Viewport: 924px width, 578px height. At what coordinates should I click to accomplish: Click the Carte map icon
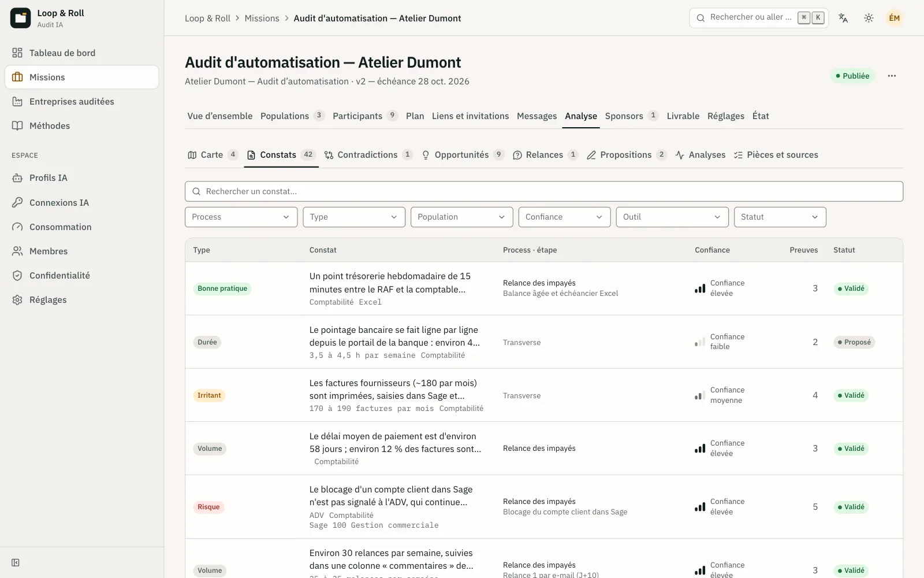pos(192,155)
